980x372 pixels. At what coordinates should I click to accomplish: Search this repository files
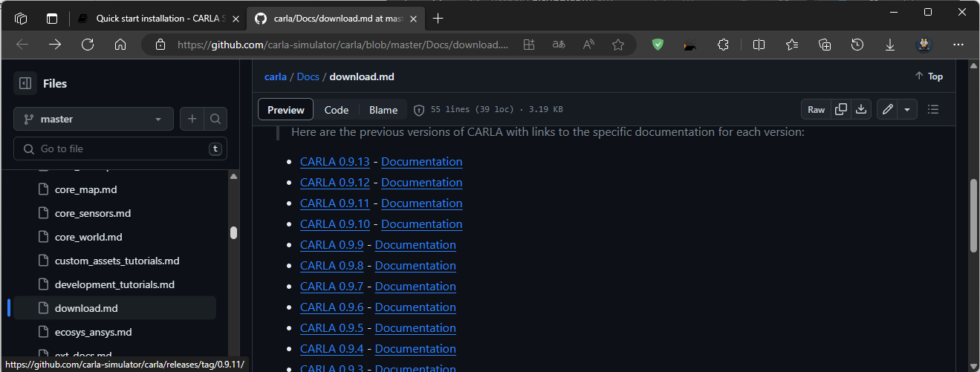point(215,119)
